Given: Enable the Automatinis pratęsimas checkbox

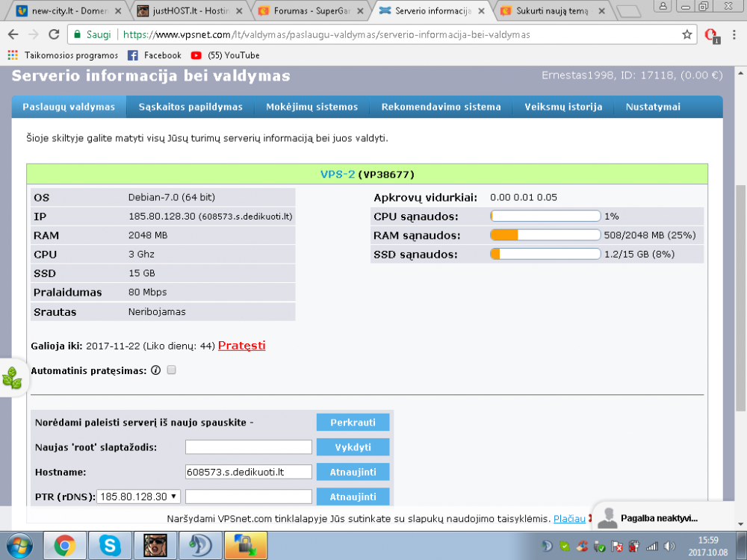Looking at the screenshot, I should coord(172,370).
